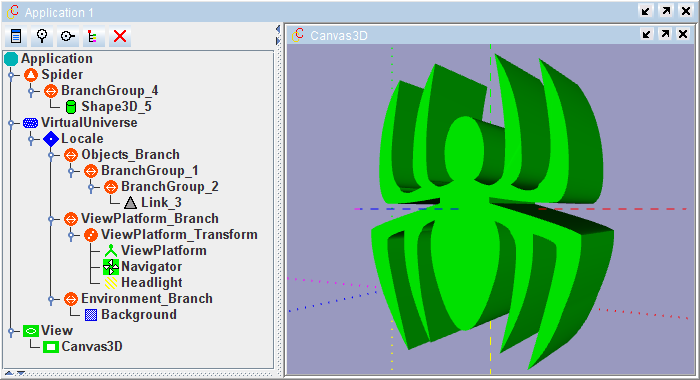Click the bottom divider down arrow
The image size is (700, 380).
[x=21, y=373]
